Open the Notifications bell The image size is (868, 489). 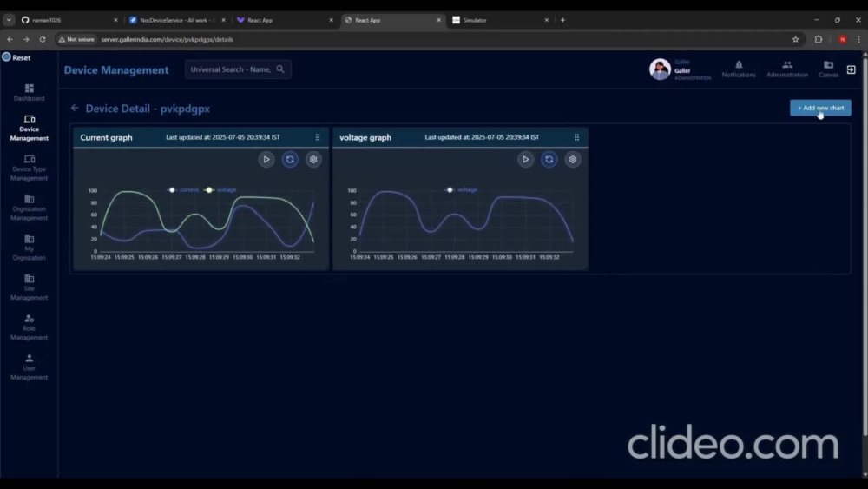pos(739,69)
